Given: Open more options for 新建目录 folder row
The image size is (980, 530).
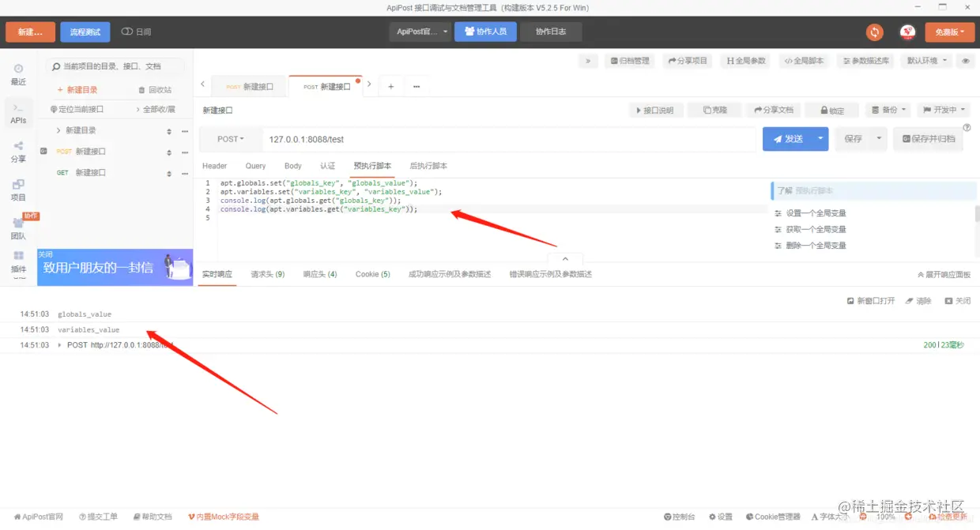Looking at the screenshot, I should click(185, 131).
